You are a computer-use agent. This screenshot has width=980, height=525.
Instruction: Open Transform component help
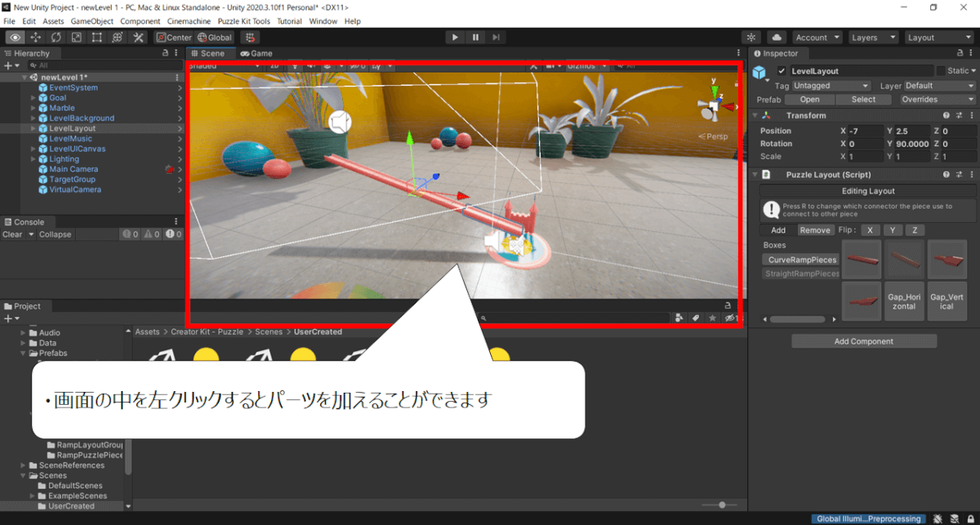point(947,116)
